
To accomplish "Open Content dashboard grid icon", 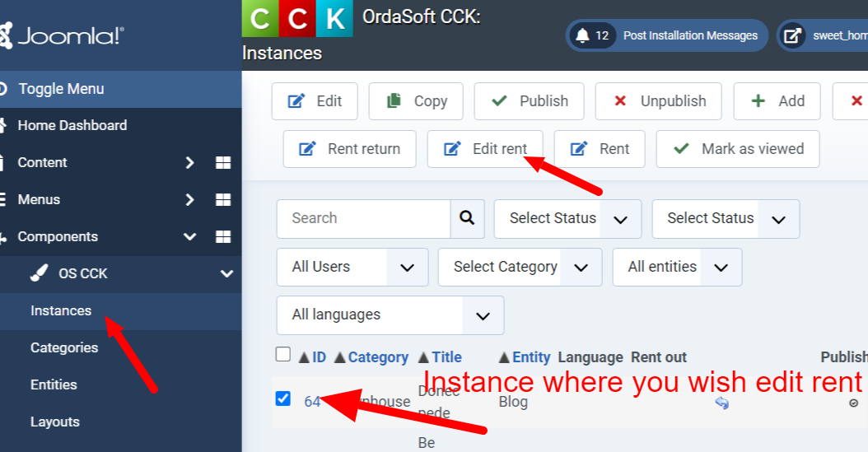I will 223,163.
